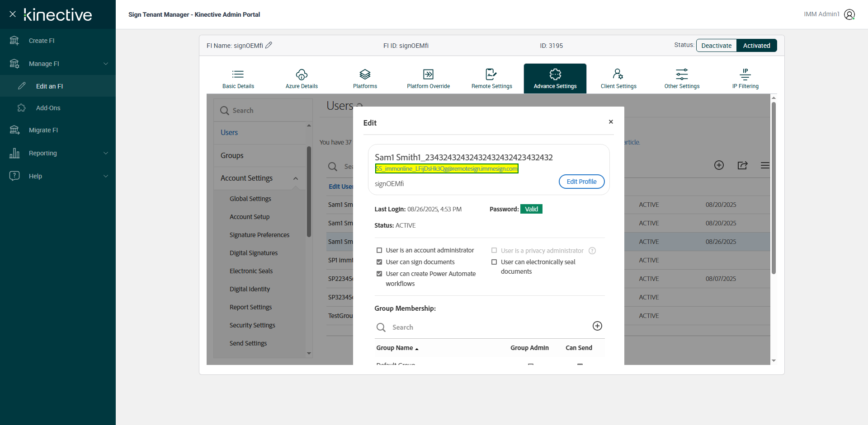
Task: Open the Azure Details tab
Action: point(302,79)
